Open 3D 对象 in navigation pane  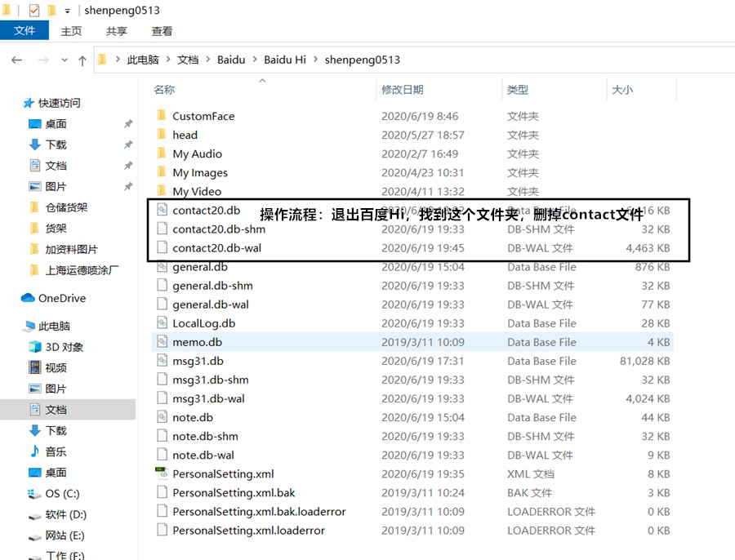tap(65, 347)
